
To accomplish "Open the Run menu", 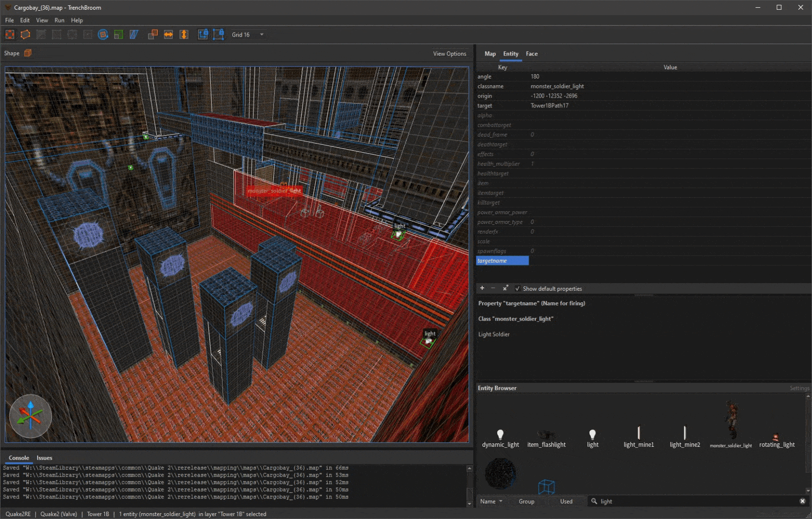I will (60, 20).
